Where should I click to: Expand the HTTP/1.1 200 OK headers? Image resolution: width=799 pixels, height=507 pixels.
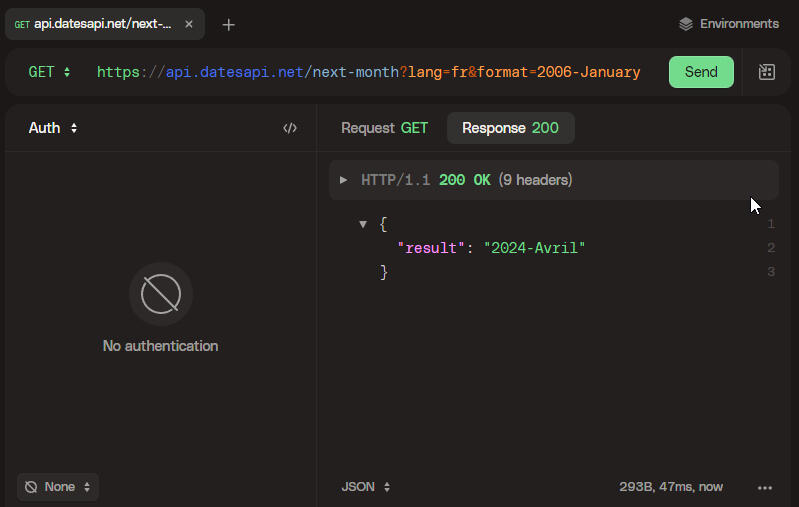click(344, 180)
